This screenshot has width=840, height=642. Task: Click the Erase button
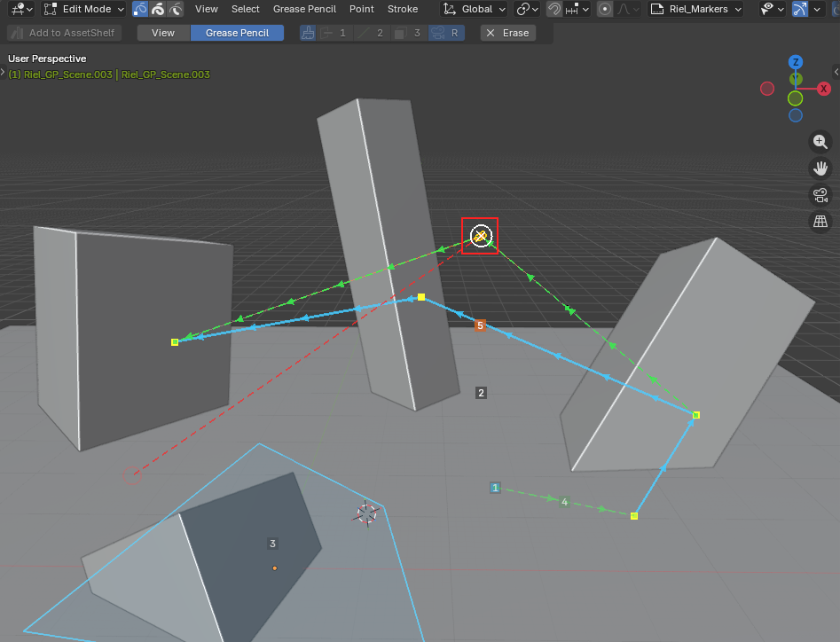508,33
